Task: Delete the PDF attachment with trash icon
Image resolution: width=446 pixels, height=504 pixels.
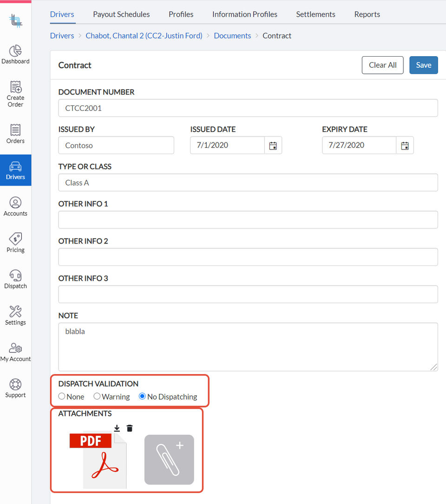Action: tap(130, 428)
